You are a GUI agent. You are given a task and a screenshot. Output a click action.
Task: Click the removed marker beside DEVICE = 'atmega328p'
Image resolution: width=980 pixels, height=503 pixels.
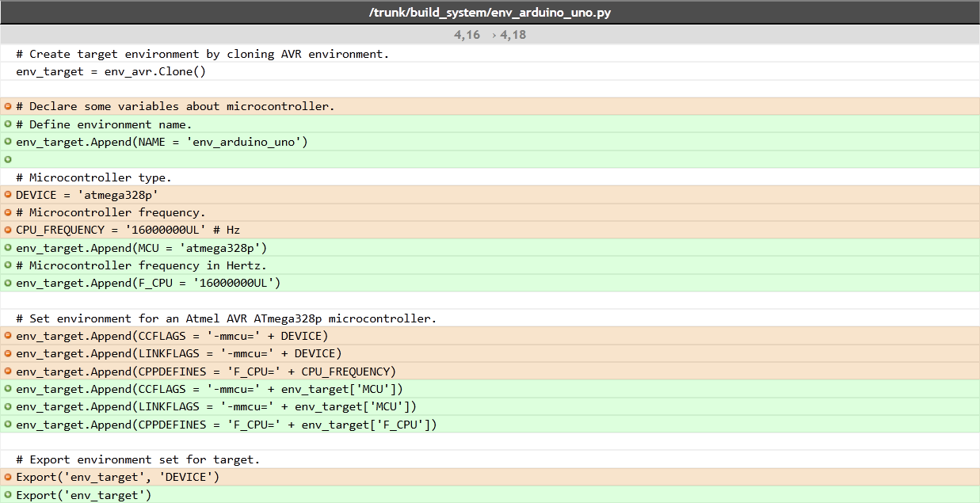7,195
